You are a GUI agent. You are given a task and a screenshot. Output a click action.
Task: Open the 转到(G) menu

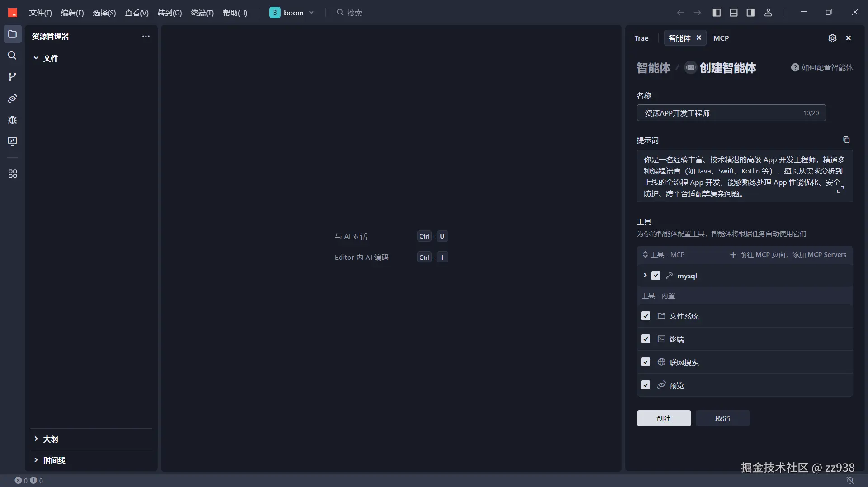coord(170,13)
